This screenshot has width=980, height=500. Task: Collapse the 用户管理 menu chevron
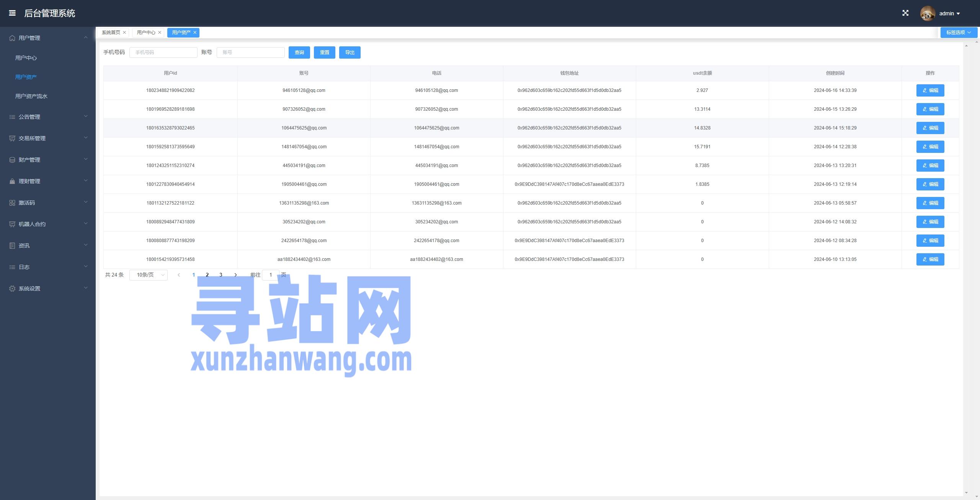[x=86, y=38]
